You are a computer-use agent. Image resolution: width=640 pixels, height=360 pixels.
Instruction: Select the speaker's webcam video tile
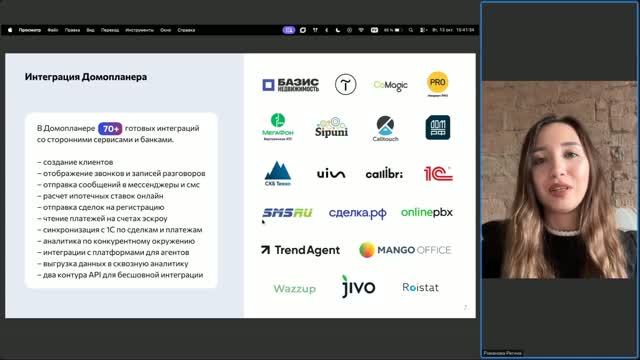pos(559,180)
